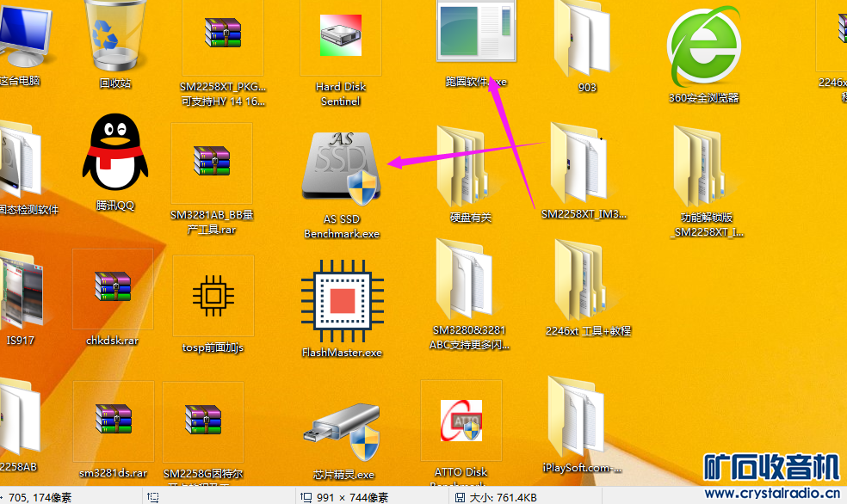
Task: Launch 腾讯QQ penguin icon
Action: (x=115, y=152)
